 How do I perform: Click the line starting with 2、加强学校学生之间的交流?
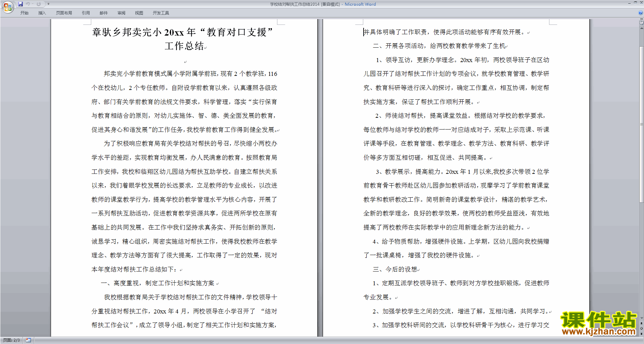coord(461,311)
